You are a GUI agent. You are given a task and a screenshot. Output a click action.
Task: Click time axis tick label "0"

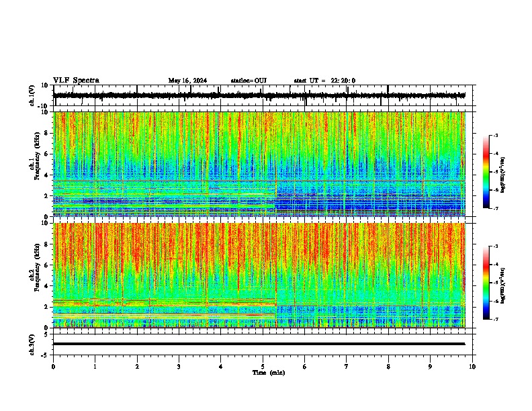point(53,367)
